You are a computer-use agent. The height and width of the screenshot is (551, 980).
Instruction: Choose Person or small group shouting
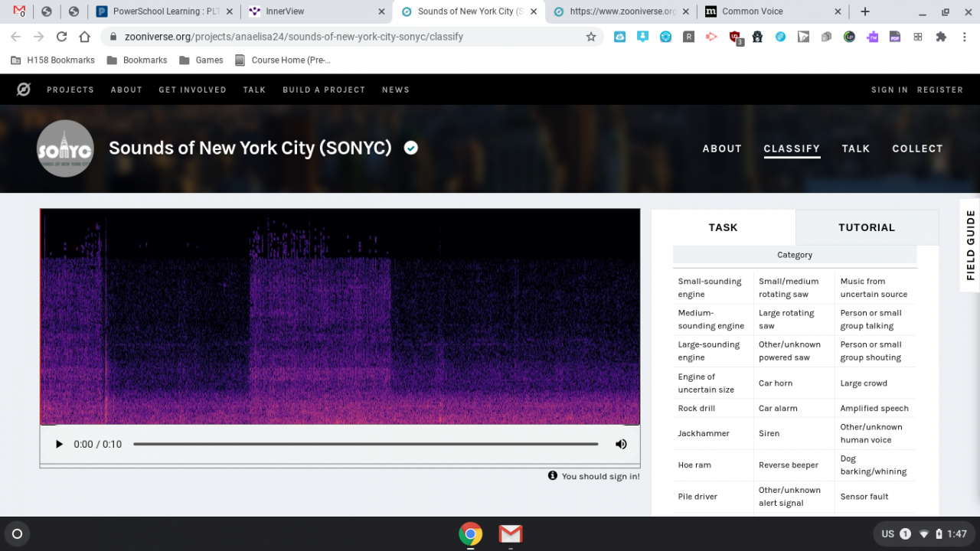pos(876,350)
